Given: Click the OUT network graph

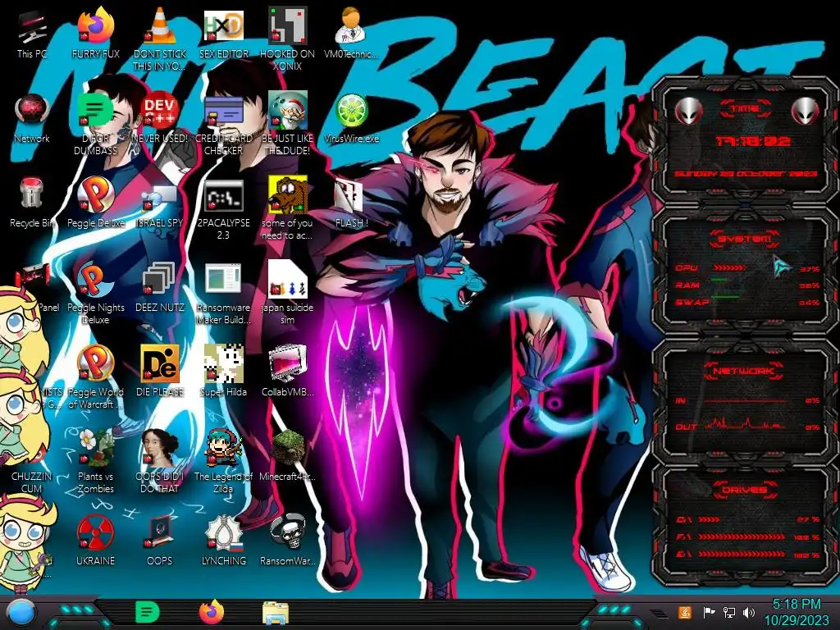Looking at the screenshot, I should [746, 426].
